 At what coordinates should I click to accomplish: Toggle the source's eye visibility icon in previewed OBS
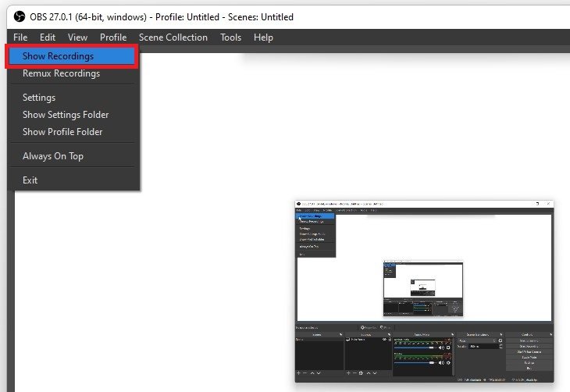click(x=384, y=339)
